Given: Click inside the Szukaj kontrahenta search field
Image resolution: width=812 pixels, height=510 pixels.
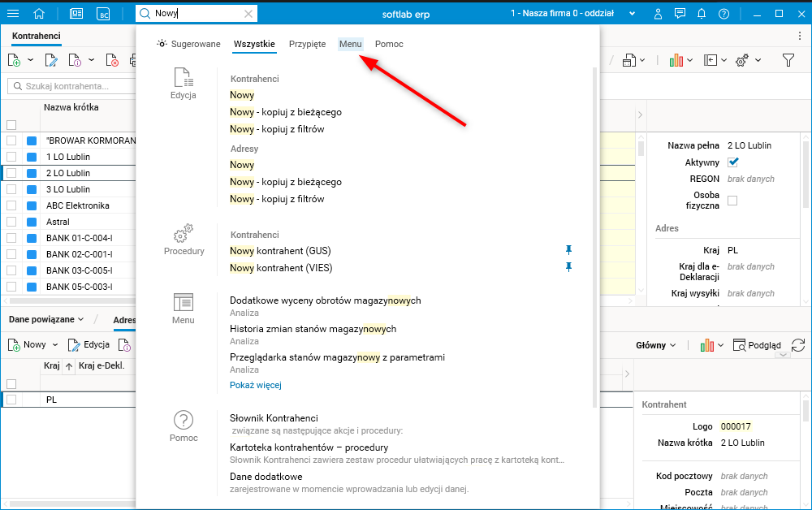Looking at the screenshot, I should point(71,86).
